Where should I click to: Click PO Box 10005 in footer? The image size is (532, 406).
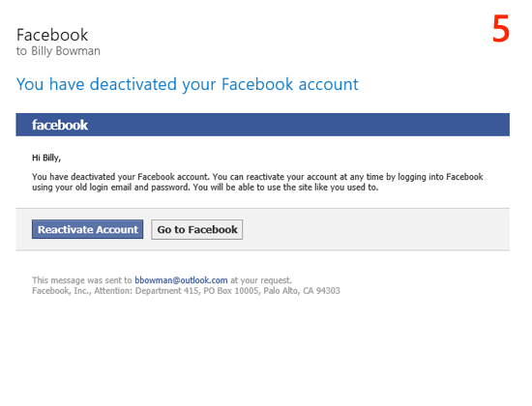pyautogui.click(x=231, y=291)
